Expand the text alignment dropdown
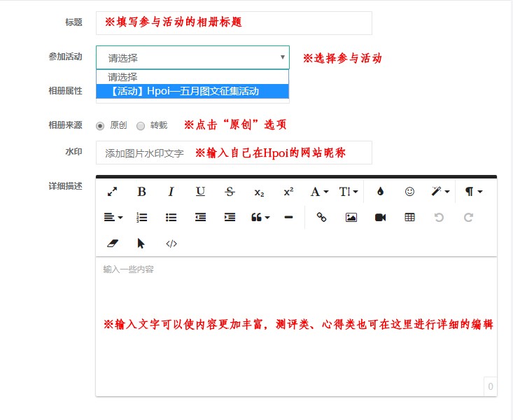Image resolution: width=513 pixels, height=420 pixels. pyautogui.click(x=113, y=218)
